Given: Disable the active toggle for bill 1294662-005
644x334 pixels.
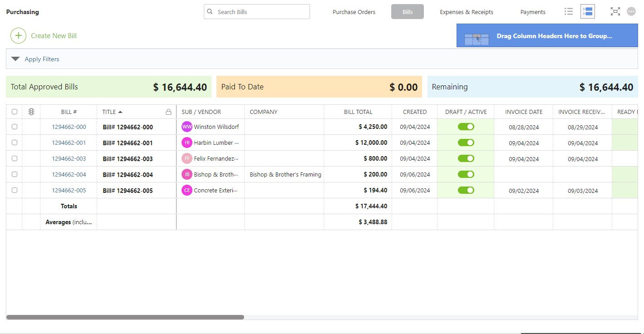Looking at the screenshot, I should pos(466,190).
